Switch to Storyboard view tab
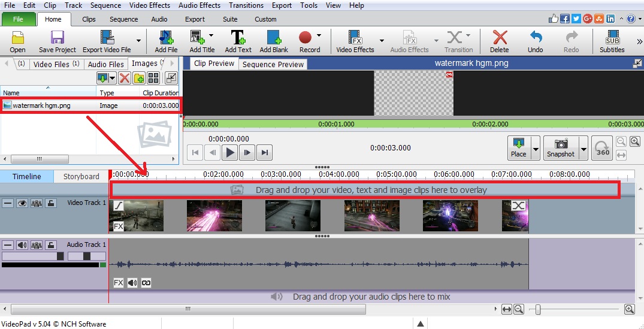Image resolution: width=644 pixels, height=329 pixels. click(x=81, y=177)
